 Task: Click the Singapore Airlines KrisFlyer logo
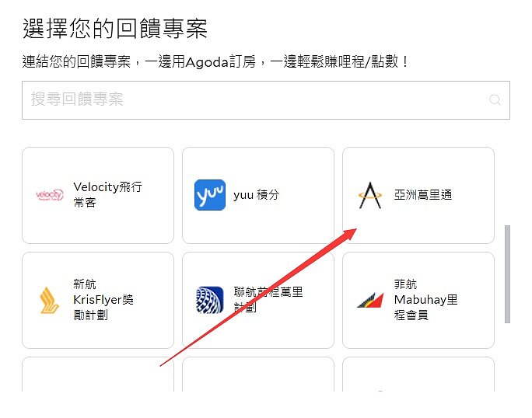tap(50, 300)
